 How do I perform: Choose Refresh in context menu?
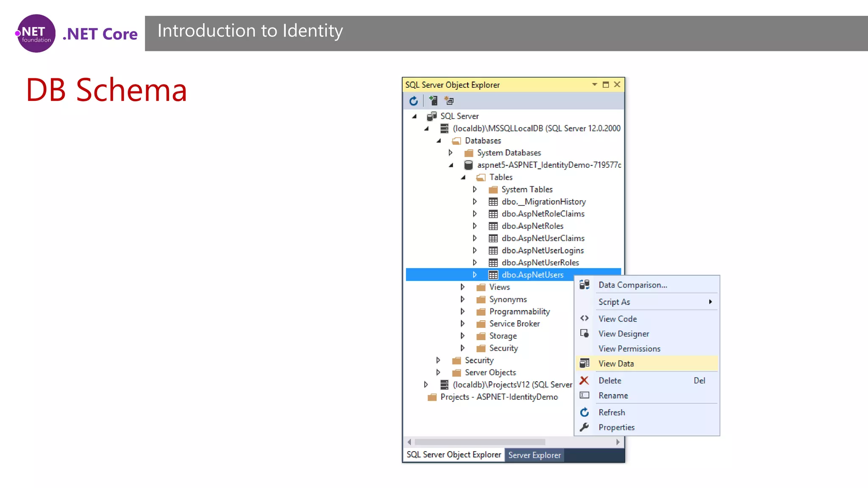click(x=647, y=413)
